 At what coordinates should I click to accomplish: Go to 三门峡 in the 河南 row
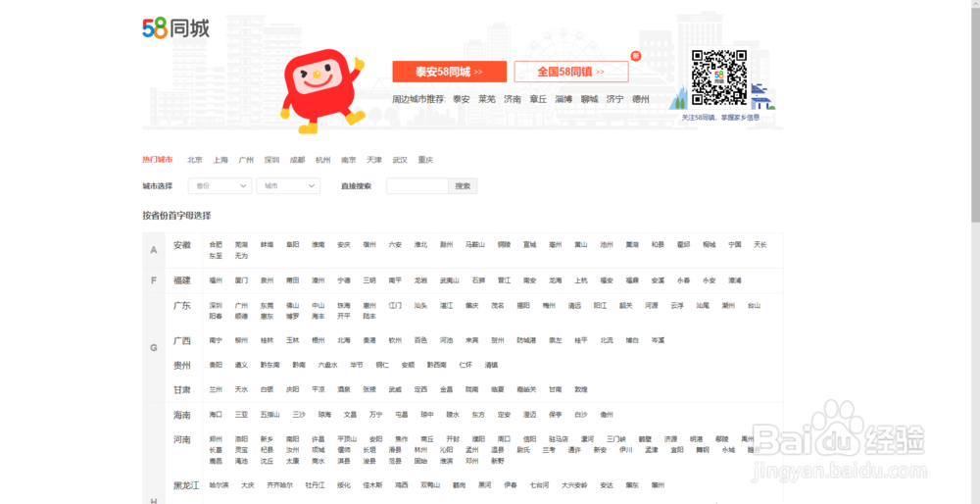[615, 439]
